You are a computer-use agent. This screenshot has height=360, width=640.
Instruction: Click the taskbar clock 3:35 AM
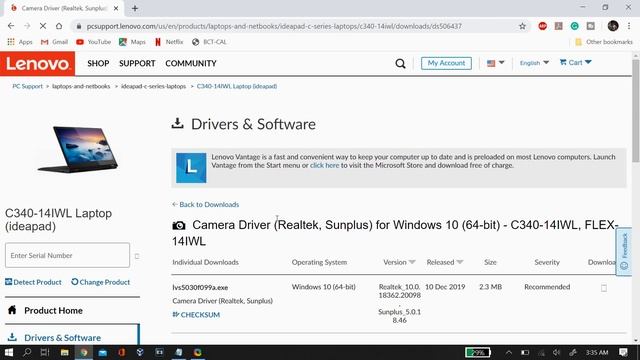(597, 352)
